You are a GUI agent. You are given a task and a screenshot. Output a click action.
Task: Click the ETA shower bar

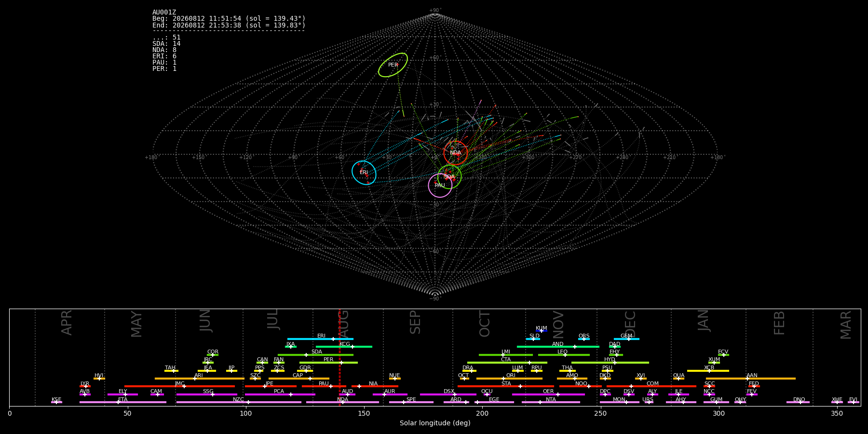[123, 402]
